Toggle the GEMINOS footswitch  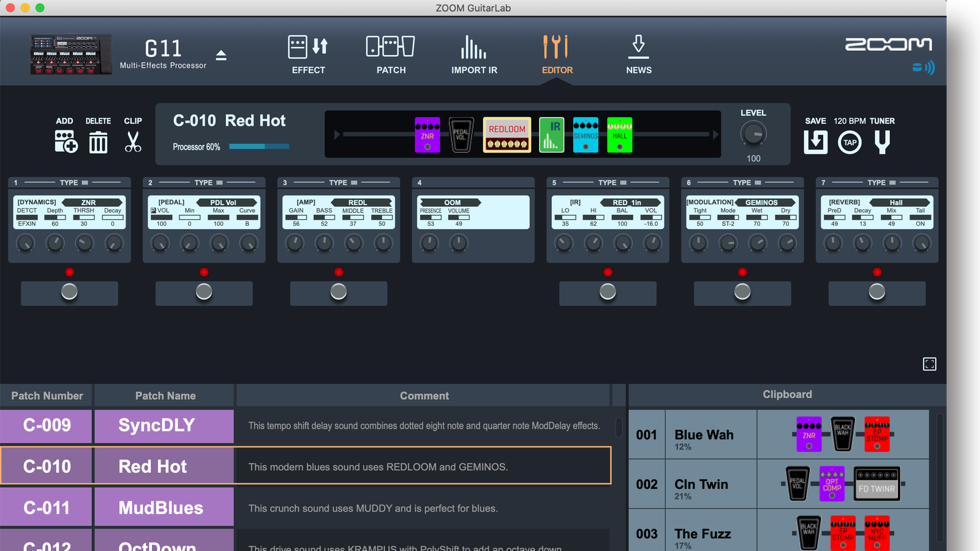(742, 293)
